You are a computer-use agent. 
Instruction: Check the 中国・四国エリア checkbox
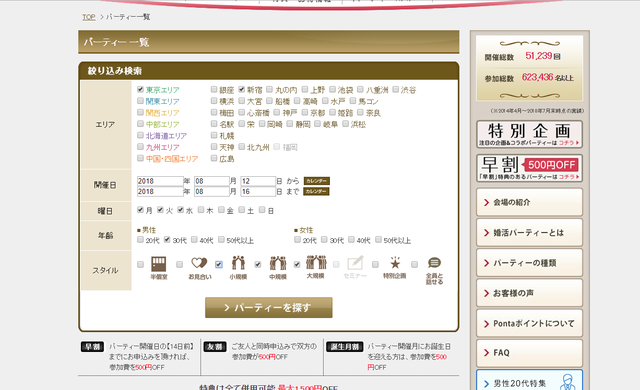(x=140, y=158)
